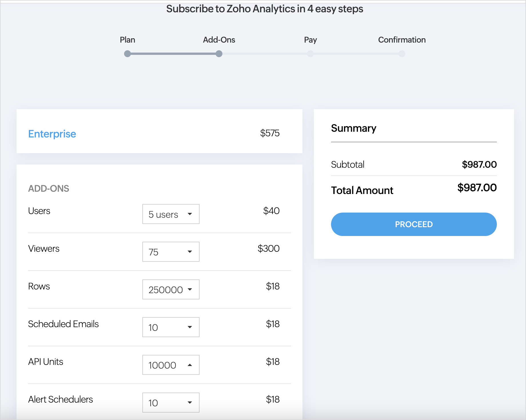Click the Subtotal label
This screenshot has height=420, width=526.
point(348,165)
